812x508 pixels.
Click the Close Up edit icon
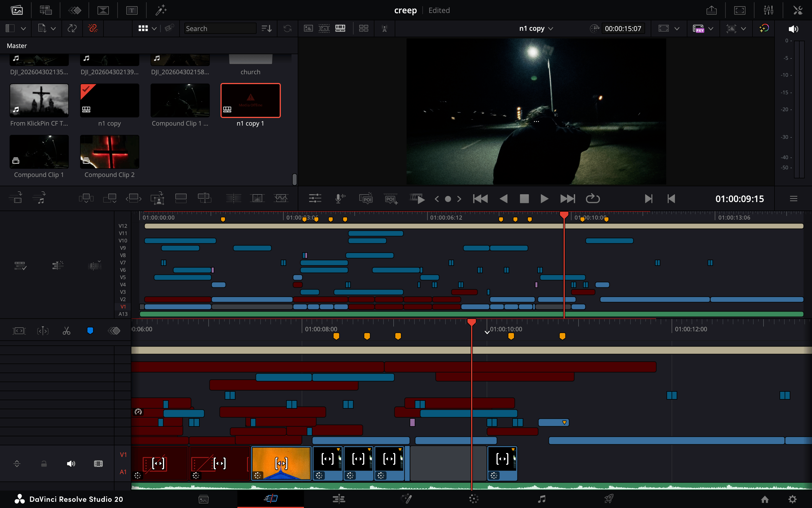(x=157, y=199)
